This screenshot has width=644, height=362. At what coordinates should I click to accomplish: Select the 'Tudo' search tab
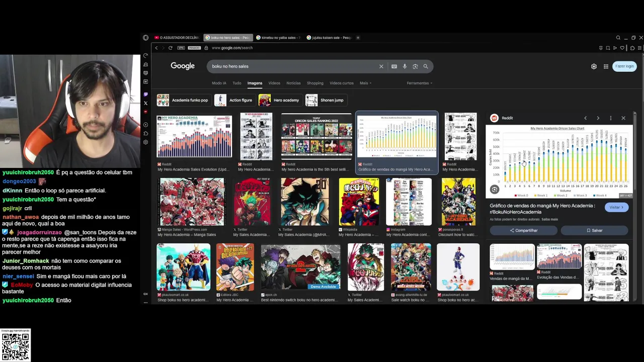tap(237, 83)
